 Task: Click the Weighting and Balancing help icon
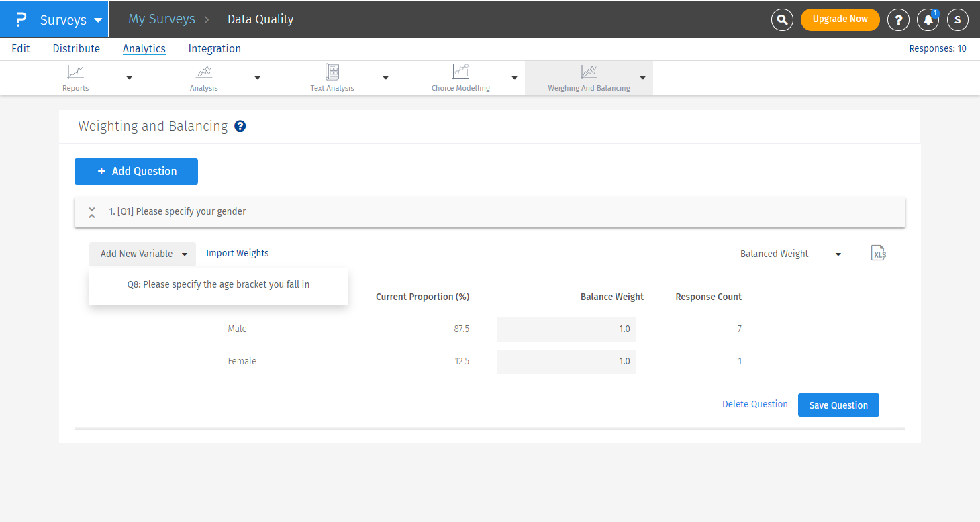click(240, 126)
